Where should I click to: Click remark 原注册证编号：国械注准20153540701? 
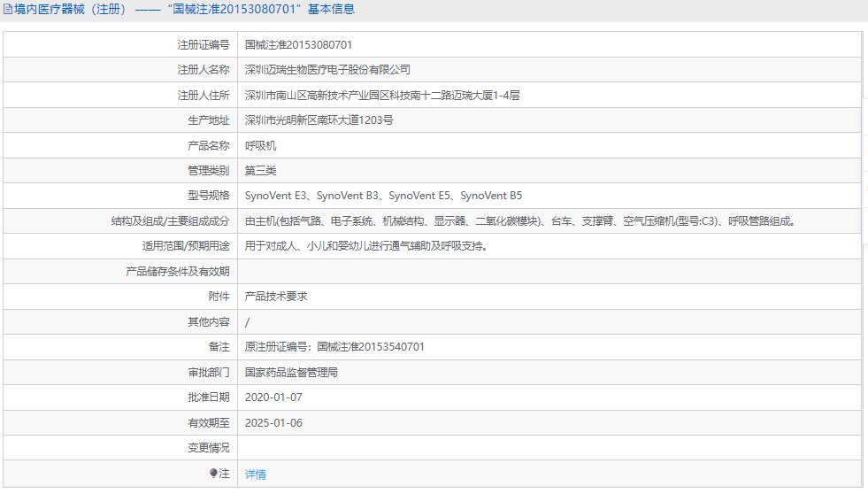click(x=334, y=347)
